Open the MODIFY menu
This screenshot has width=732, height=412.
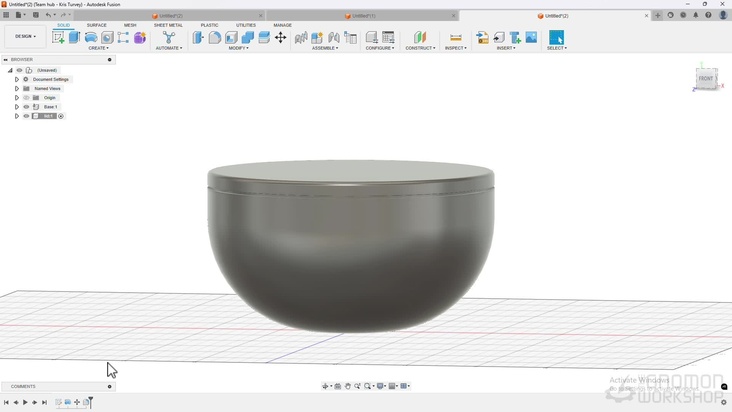coord(238,48)
